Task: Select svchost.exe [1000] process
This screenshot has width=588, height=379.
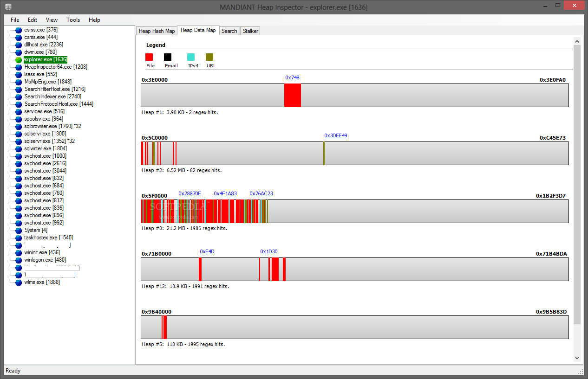Action: (x=46, y=156)
